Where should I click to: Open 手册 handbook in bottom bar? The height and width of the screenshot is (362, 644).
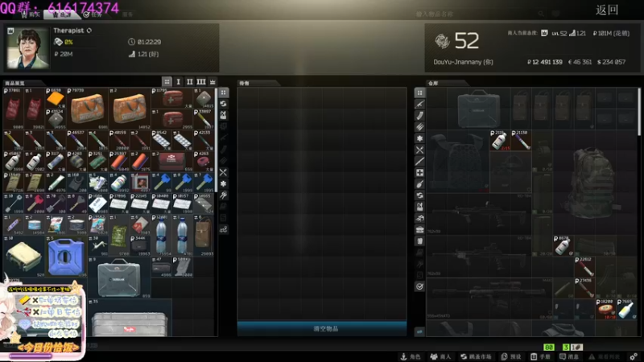541,356
